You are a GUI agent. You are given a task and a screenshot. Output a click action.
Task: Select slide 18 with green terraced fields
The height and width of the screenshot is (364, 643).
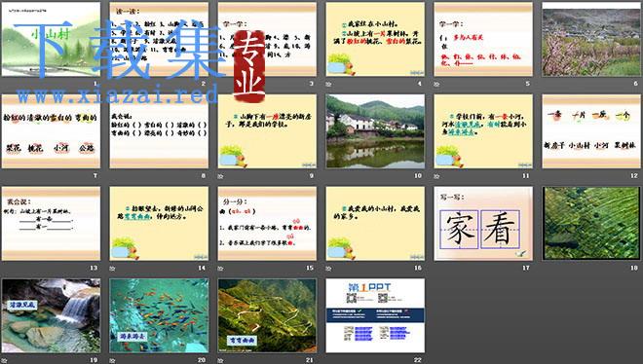point(591,224)
